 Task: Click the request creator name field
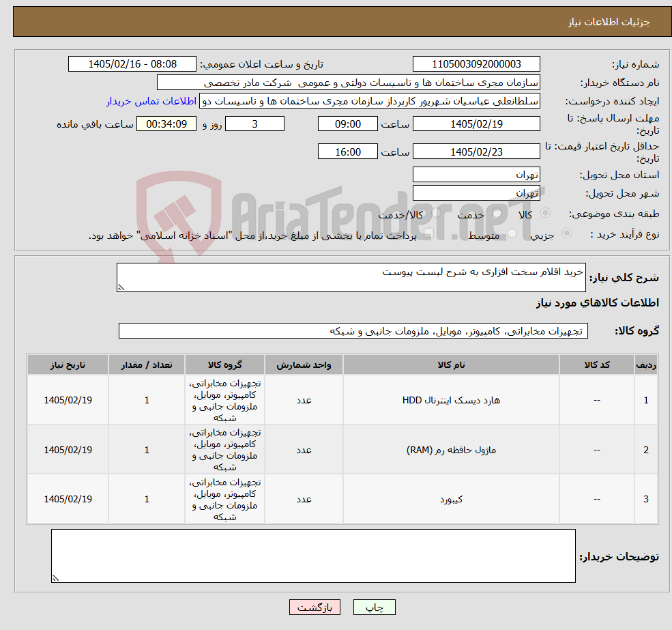click(369, 101)
